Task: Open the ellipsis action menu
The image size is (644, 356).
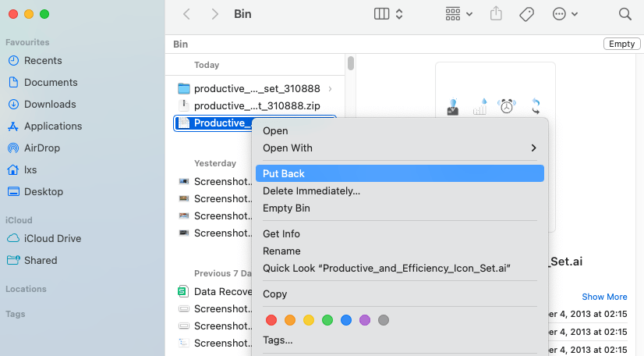Action: click(565, 14)
